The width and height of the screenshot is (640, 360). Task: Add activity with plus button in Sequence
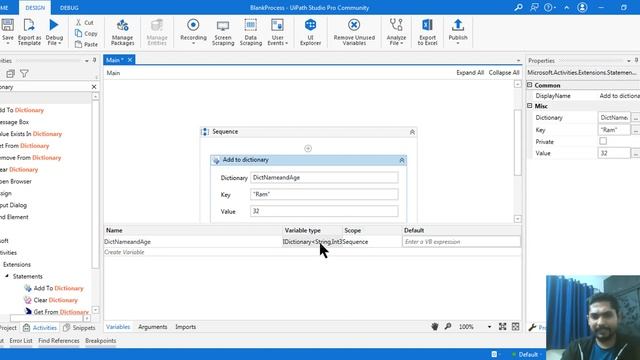(308, 149)
